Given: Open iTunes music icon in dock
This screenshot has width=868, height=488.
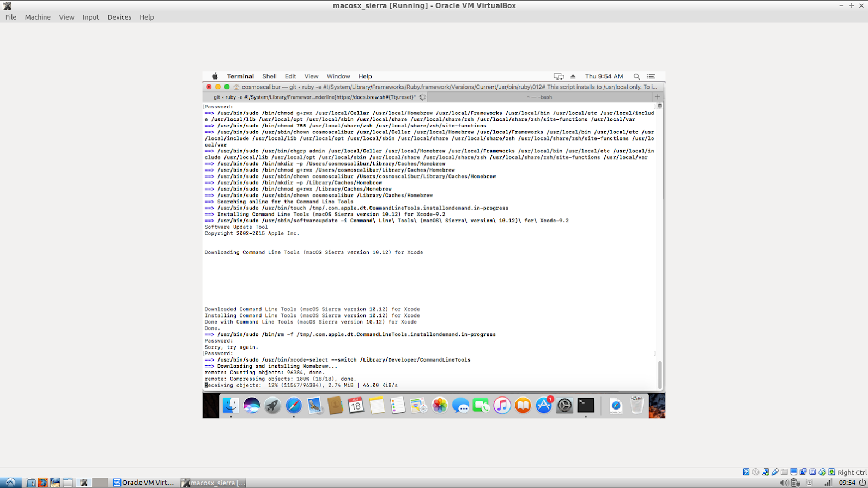Looking at the screenshot, I should tap(502, 405).
